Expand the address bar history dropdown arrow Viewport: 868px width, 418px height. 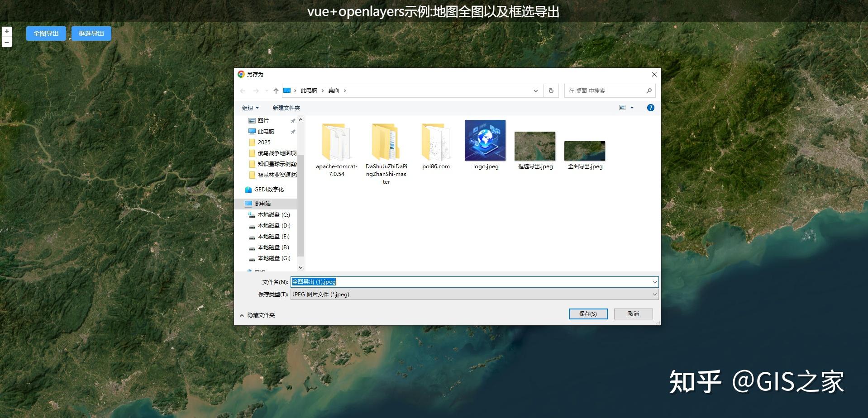point(536,90)
